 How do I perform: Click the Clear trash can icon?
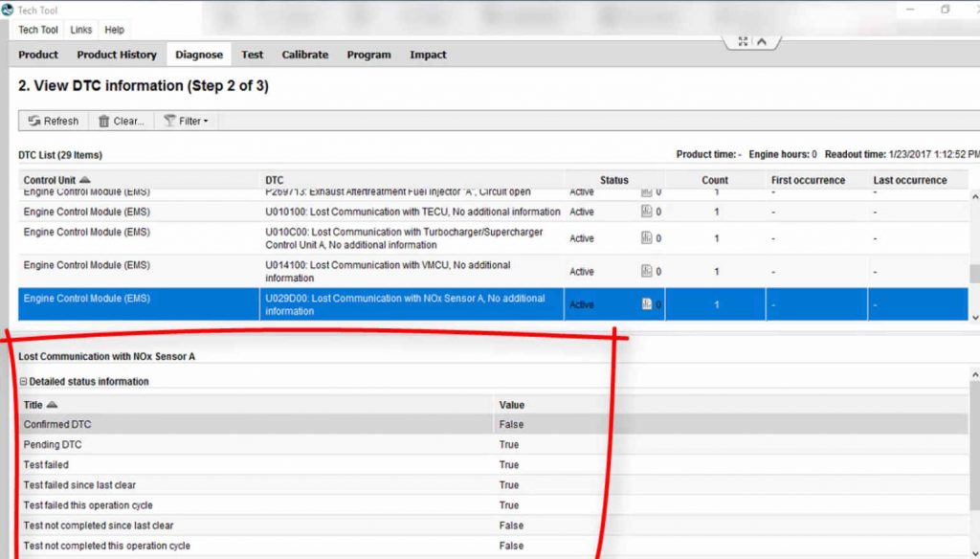[103, 121]
